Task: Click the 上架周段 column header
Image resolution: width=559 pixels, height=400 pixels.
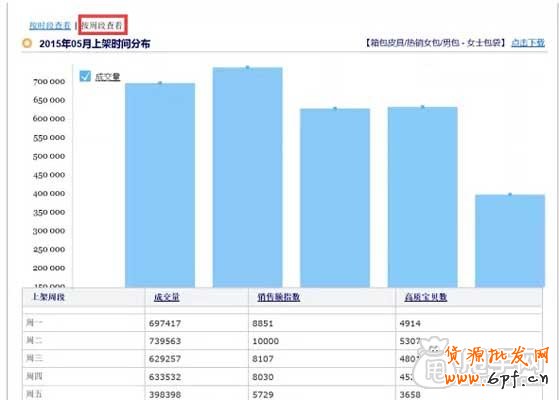Action: click(x=48, y=297)
